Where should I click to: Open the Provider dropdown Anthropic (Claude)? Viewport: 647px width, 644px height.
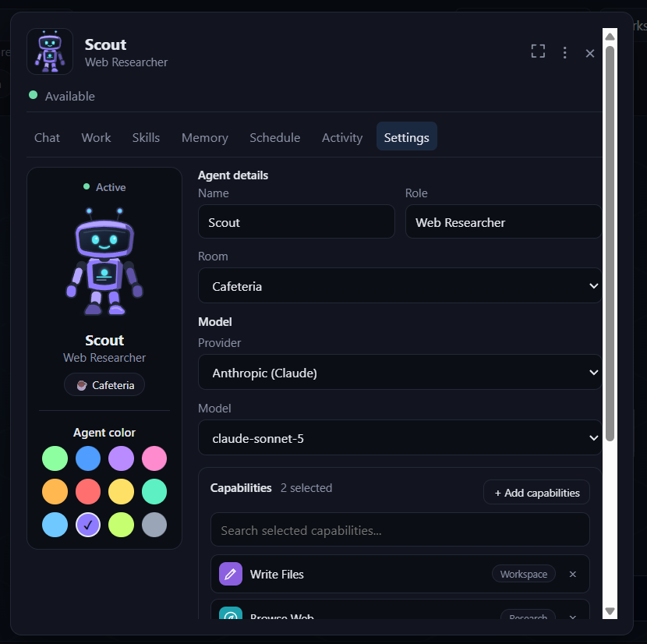click(400, 373)
